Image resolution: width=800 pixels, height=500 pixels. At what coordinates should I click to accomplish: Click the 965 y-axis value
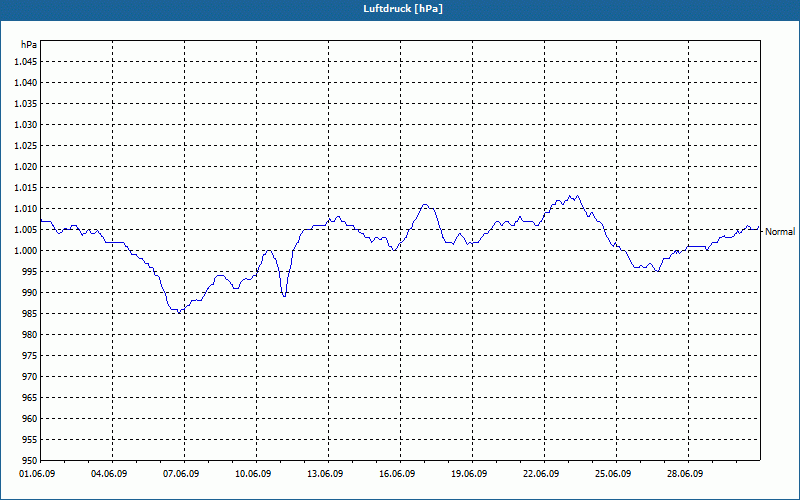point(30,398)
